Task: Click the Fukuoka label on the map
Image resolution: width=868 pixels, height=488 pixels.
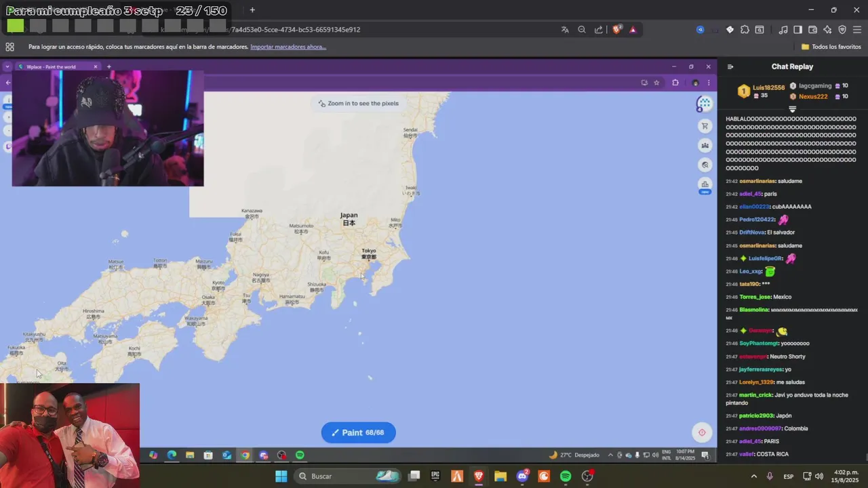Action: [16, 350]
